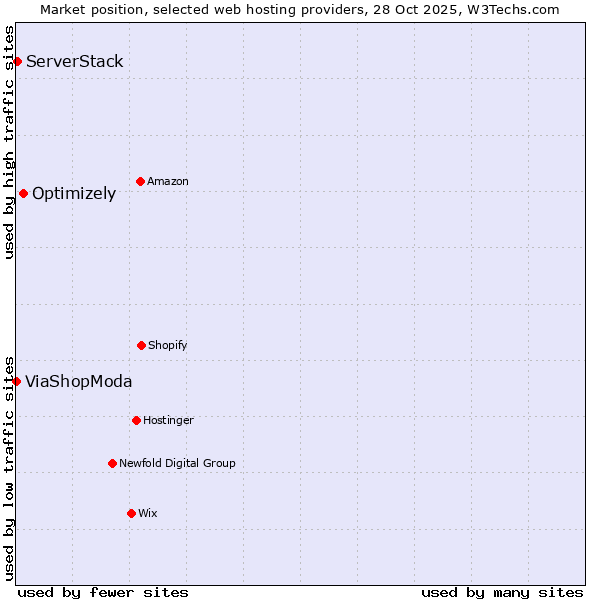Click the ServerStack text label
This screenshot has height=600, width=600.
[x=75, y=62]
